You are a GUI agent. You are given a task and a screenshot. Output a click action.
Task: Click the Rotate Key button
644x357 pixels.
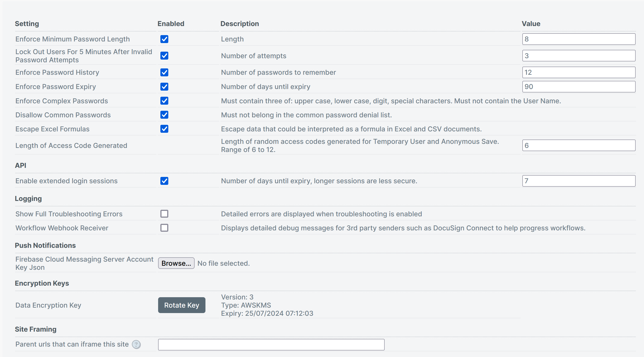pyautogui.click(x=181, y=305)
